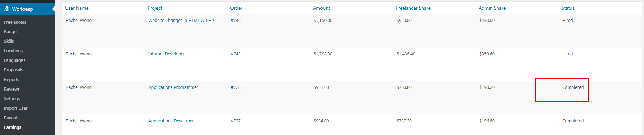This screenshot has width=644, height=135.
Task: Open the Proposals page
Action: (14, 70)
